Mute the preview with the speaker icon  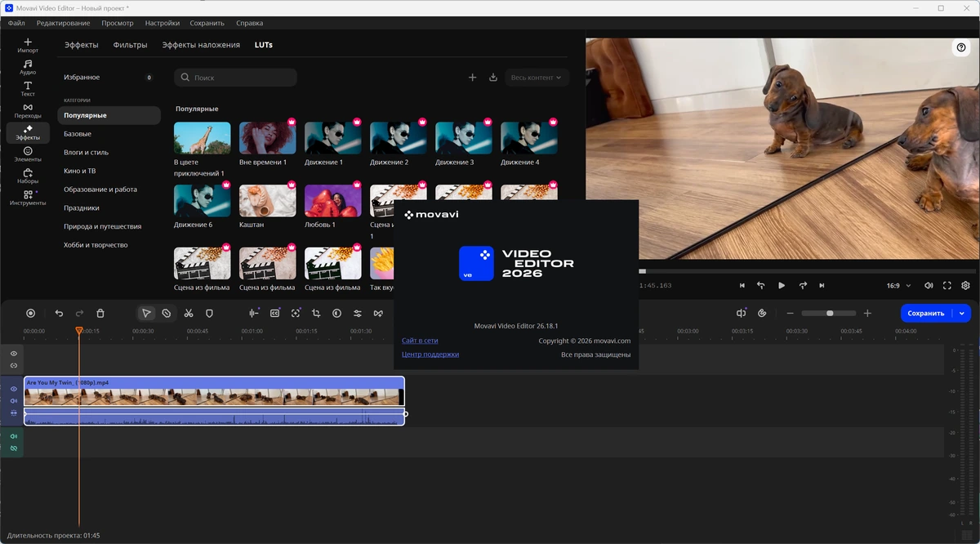pyautogui.click(x=929, y=285)
